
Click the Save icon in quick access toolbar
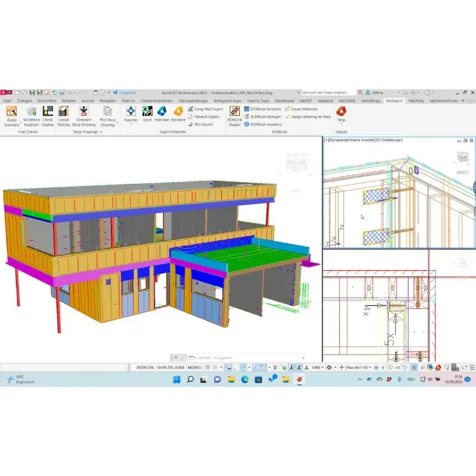[32, 93]
